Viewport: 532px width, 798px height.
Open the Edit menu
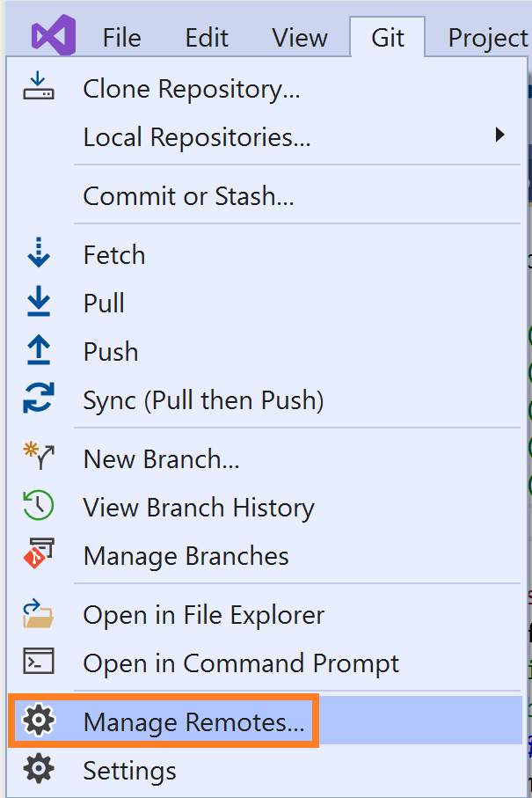(x=207, y=38)
